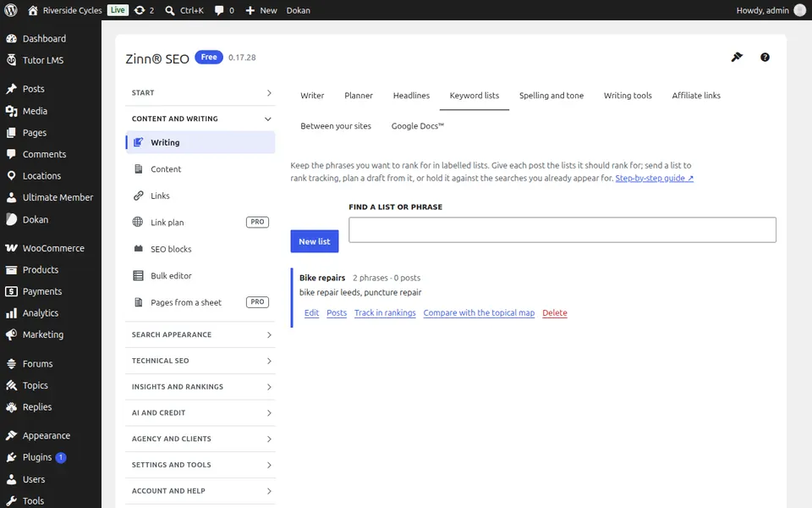Click the pin icon beside the help button
Viewport: 812px width, 508px height.
coord(737,57)
